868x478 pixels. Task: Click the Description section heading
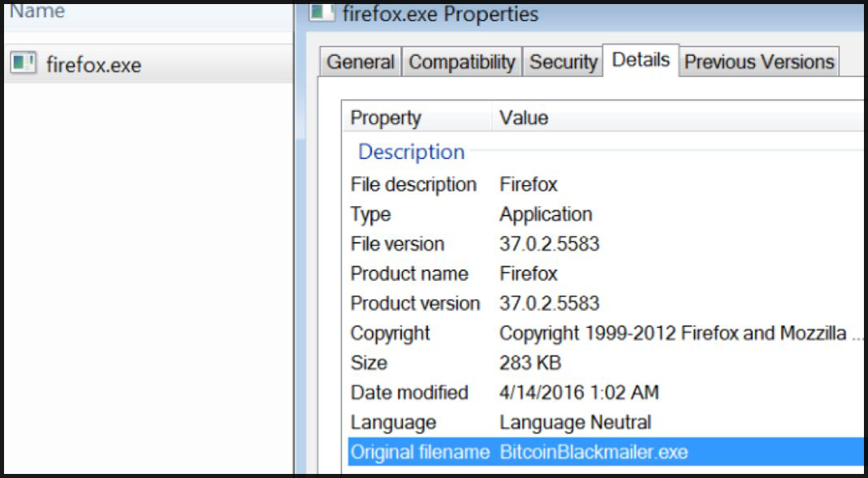click(x=412, y=152)
